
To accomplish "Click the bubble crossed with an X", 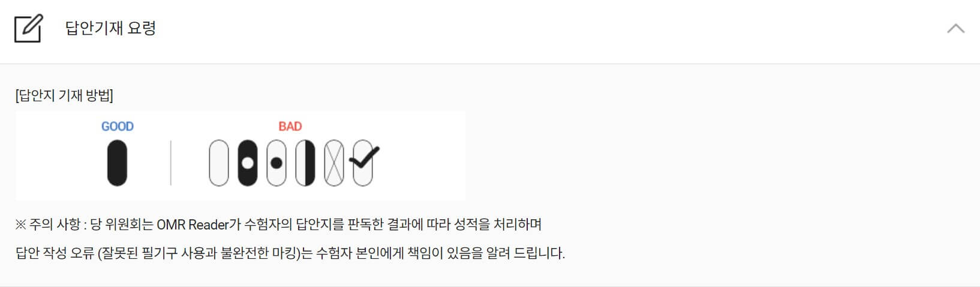I will (x=334, y=163).
